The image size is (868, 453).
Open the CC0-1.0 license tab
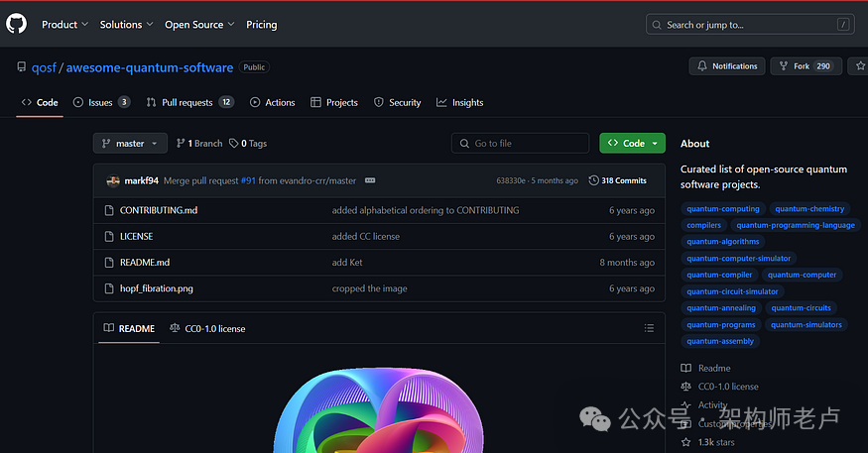click(x=207, y=328)
